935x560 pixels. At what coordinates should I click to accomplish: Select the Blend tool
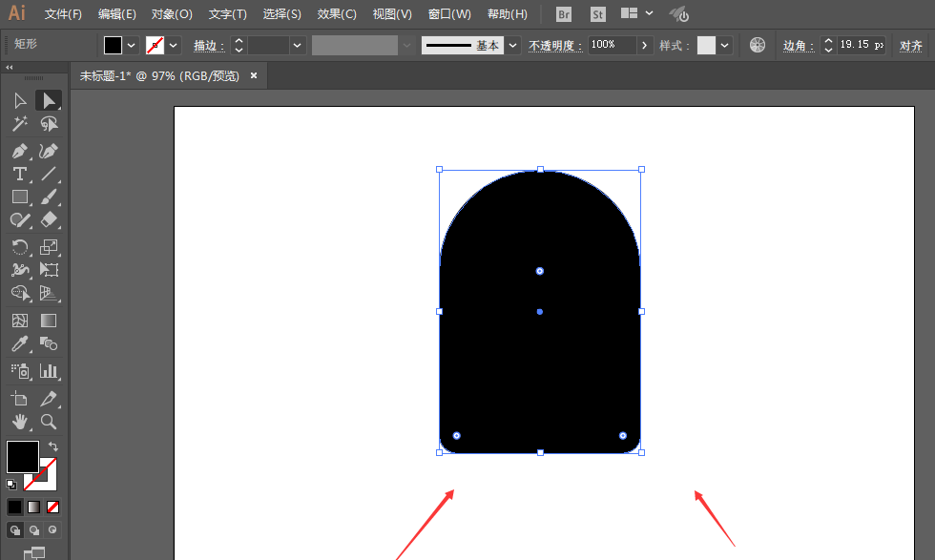pyautogui.click(x=49, y=343)
